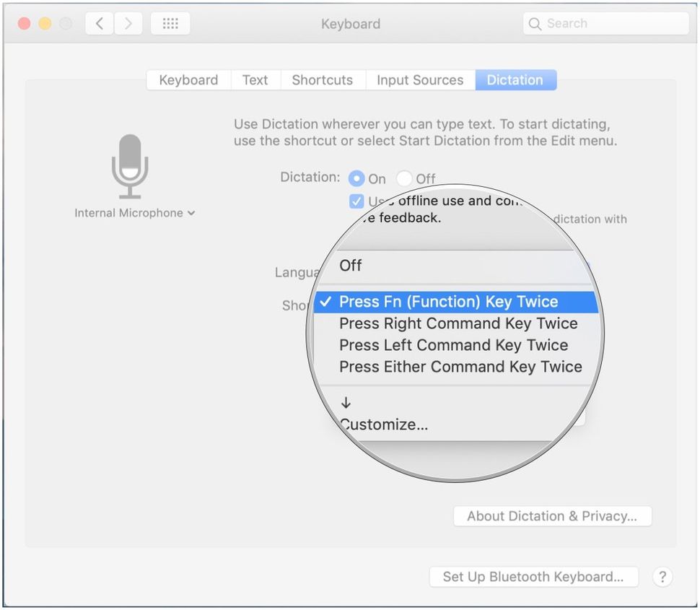Click the help question mark button

(662, 577)
